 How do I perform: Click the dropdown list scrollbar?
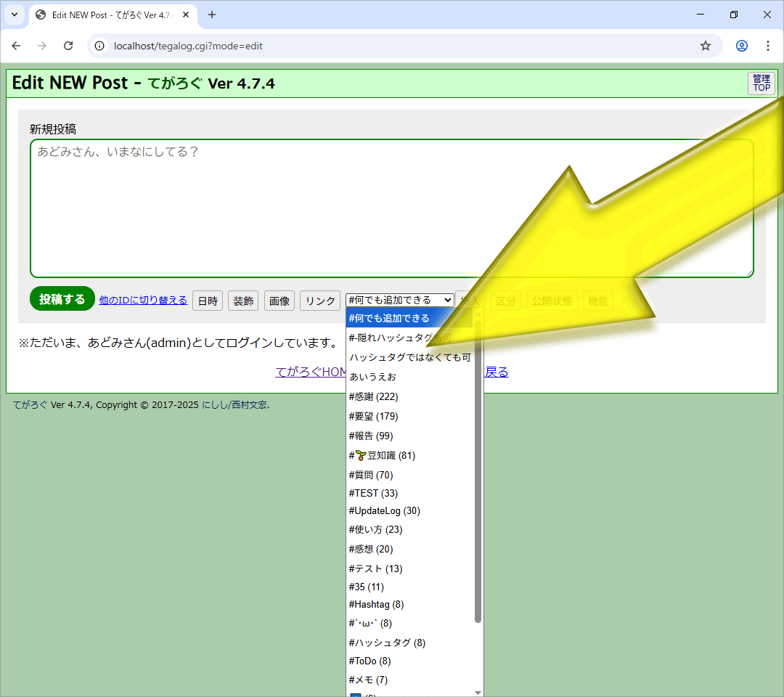478,472
